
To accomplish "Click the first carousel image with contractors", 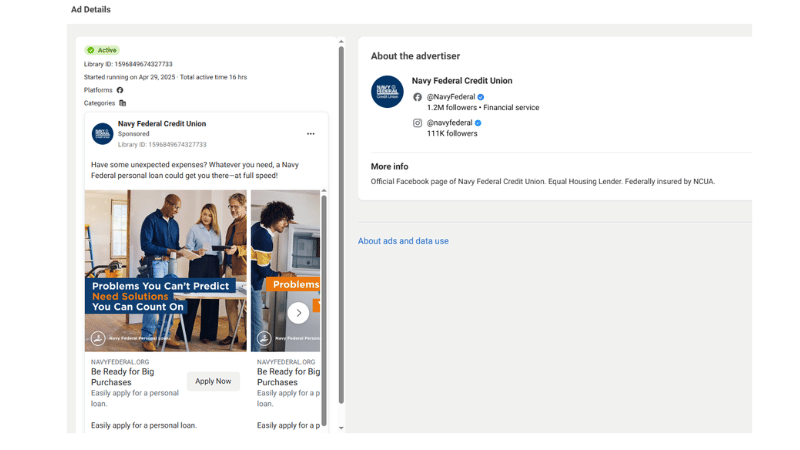I will click(x=166, y=271).
